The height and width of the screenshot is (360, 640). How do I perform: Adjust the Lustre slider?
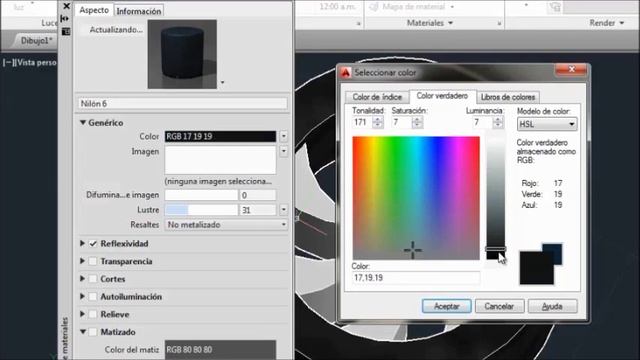point(201,210)
